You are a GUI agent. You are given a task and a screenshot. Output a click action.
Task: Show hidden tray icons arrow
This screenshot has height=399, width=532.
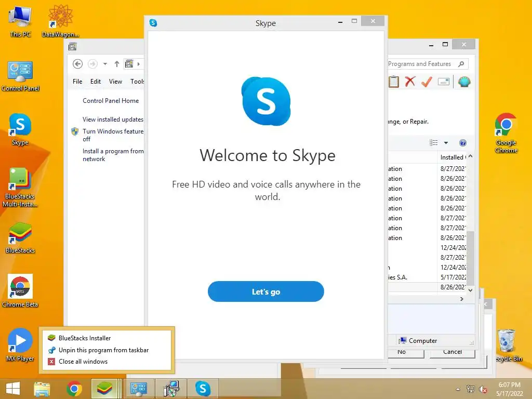pos(458,389)
